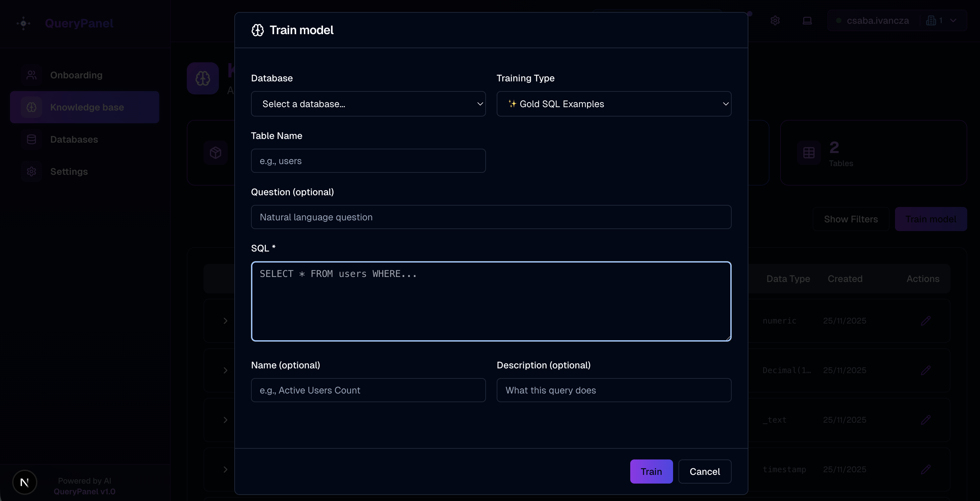Click the QueryPanel logo icon
This screenshot has height=501, width=980.
point(23,23)
